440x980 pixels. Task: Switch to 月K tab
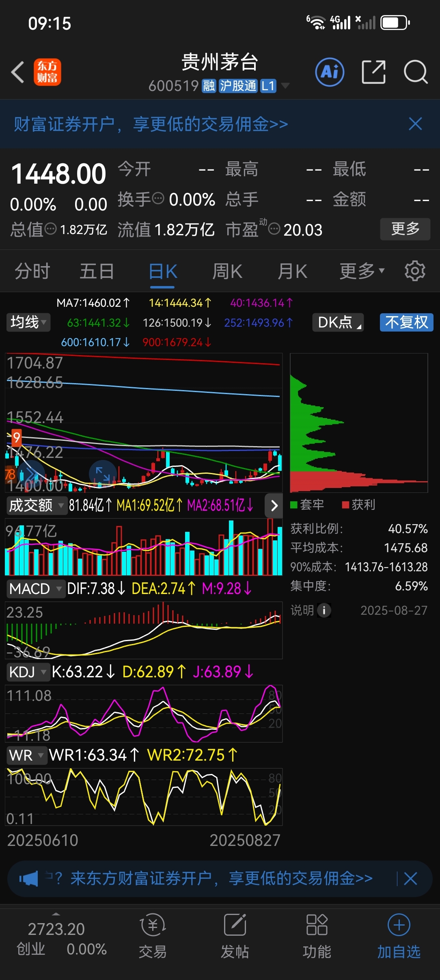[x=292, y=271]
